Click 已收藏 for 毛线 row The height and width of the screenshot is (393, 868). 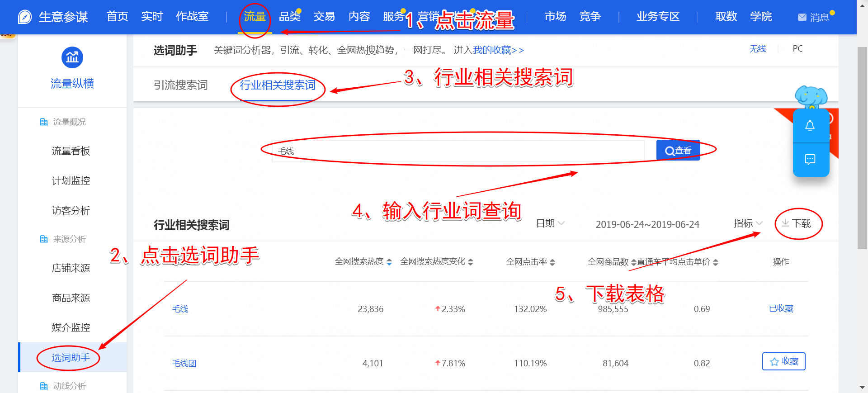(x=781, y=308)
